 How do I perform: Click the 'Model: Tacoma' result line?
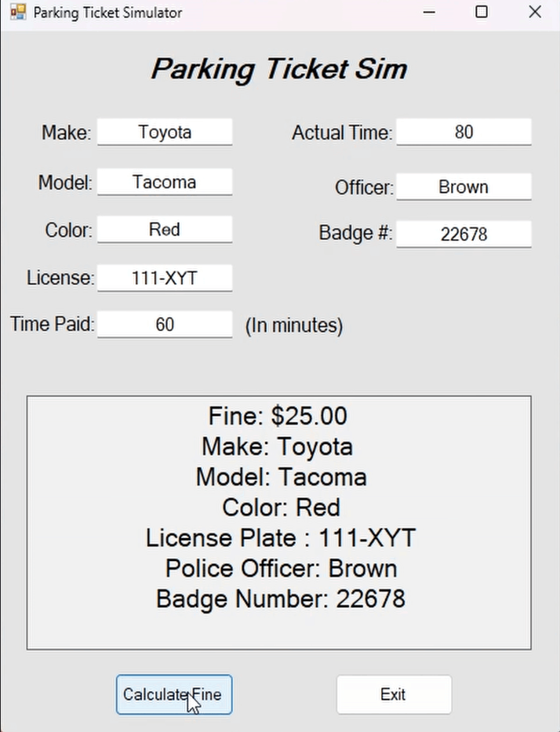(282, 477)
